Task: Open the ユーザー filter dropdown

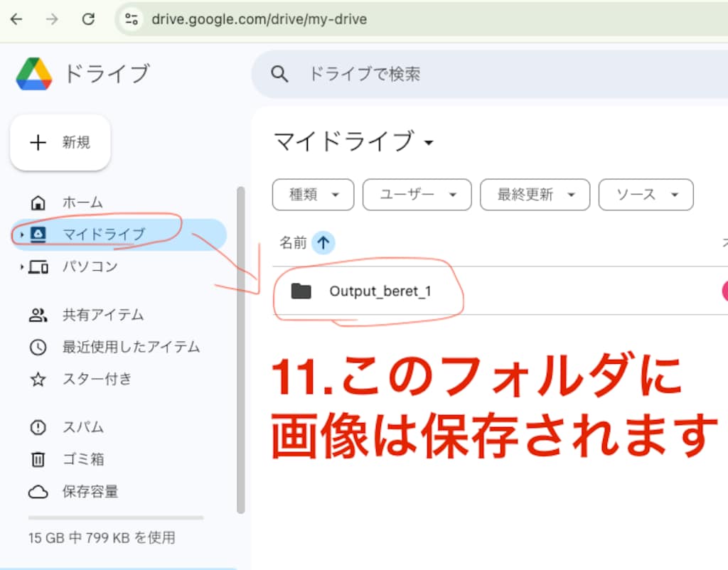Action: pos(417,195)
